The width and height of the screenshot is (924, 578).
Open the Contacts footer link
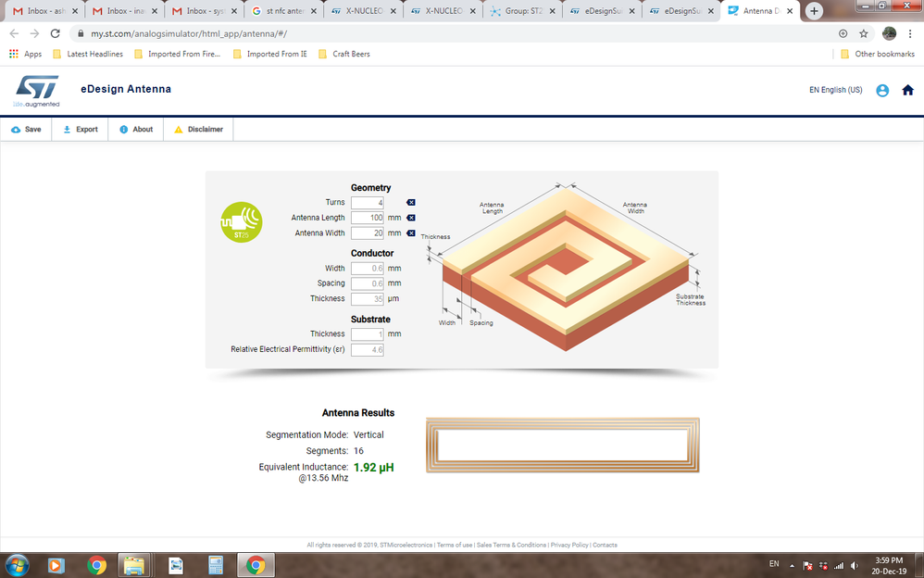[x=605, y=545]
